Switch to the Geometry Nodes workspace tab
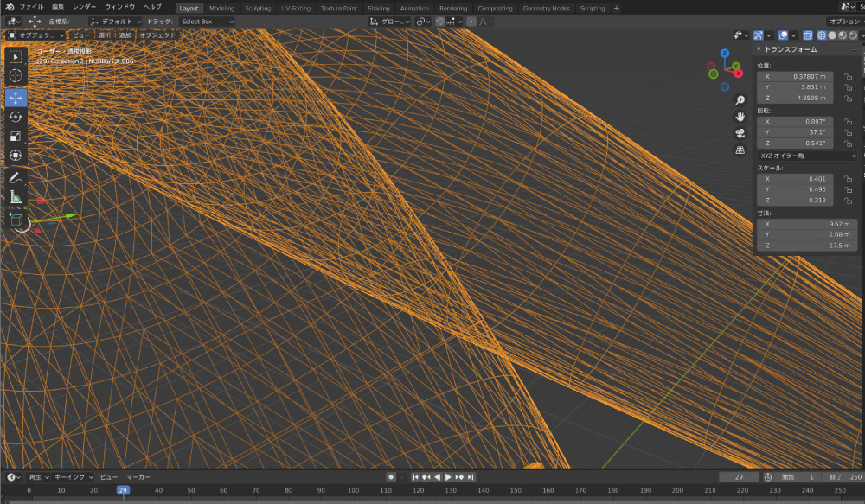Screen dimensions: 865x504 [546, 9]
